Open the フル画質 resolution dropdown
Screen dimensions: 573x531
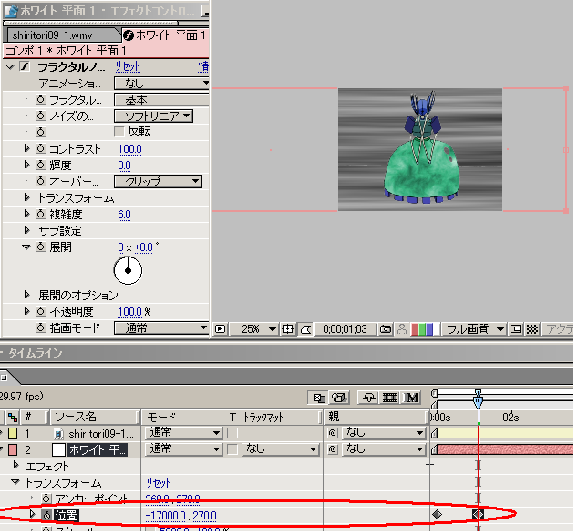[x=474, y=329]
